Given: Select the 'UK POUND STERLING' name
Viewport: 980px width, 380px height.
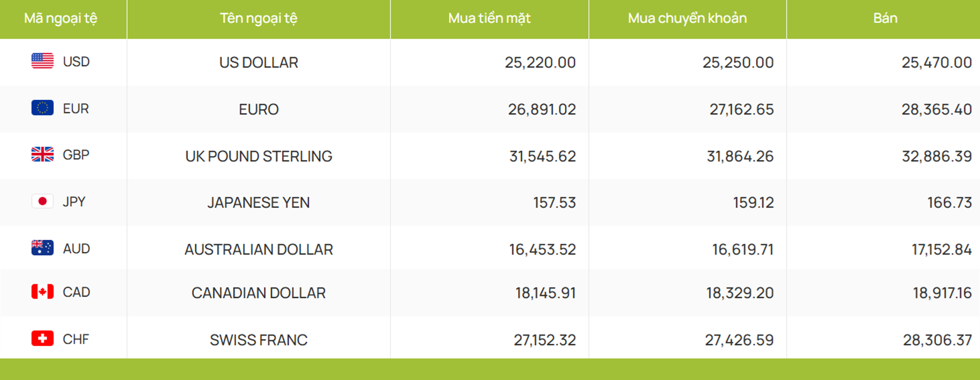Looking at the screenshot, I should coord(259,156).
